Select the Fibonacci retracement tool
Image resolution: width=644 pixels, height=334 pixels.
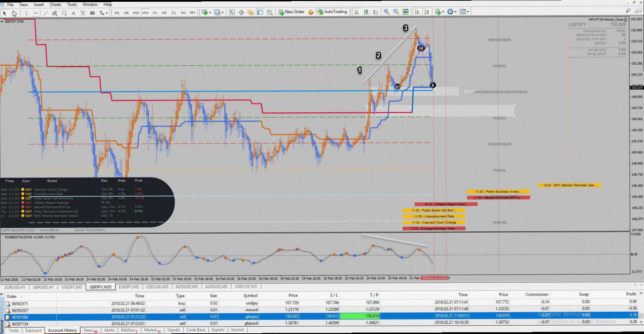[x=64, y=13]
